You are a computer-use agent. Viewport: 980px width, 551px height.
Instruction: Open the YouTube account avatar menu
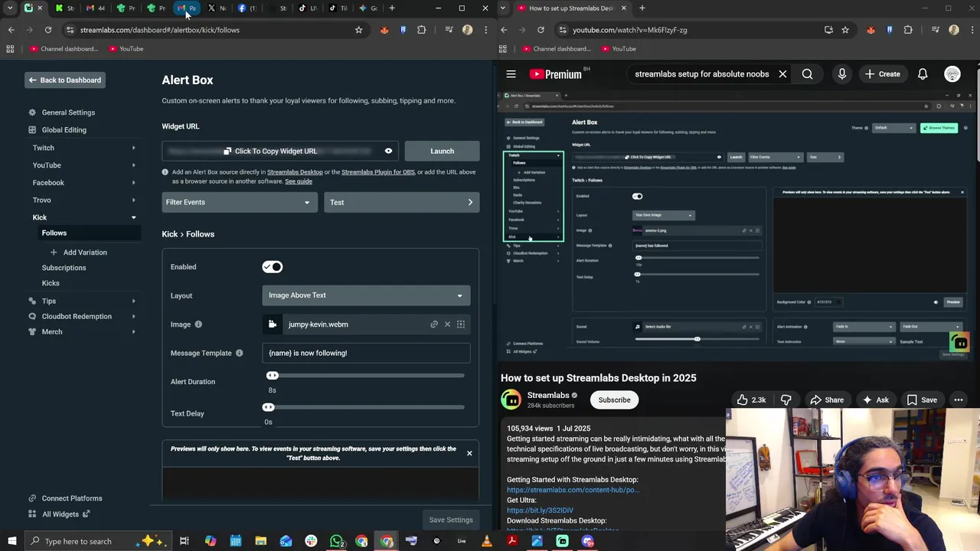pos(952,74)
